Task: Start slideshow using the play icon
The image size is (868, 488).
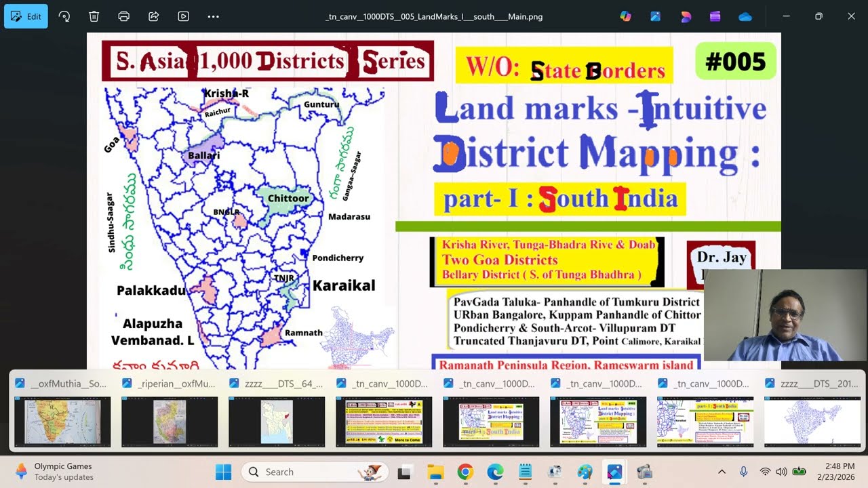Action: tap(184, 16)
